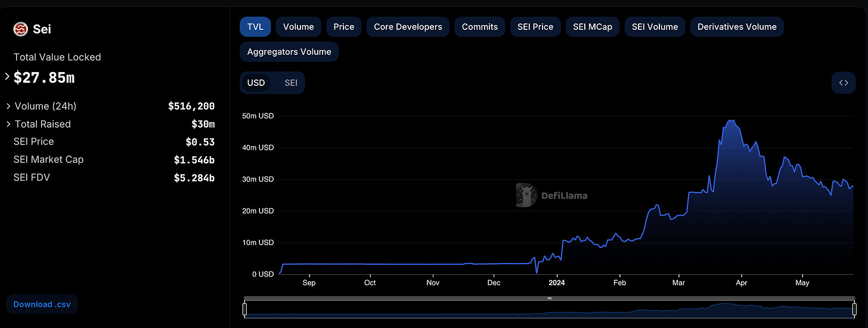Click the $27.85m TVL value
868x328 pixels.
click(44, 78)
